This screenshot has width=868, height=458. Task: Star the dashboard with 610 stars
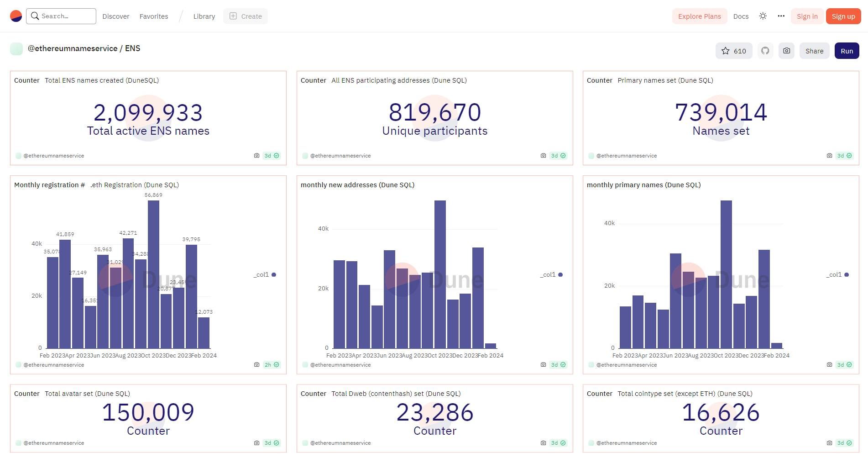click(x=734, y=51)
